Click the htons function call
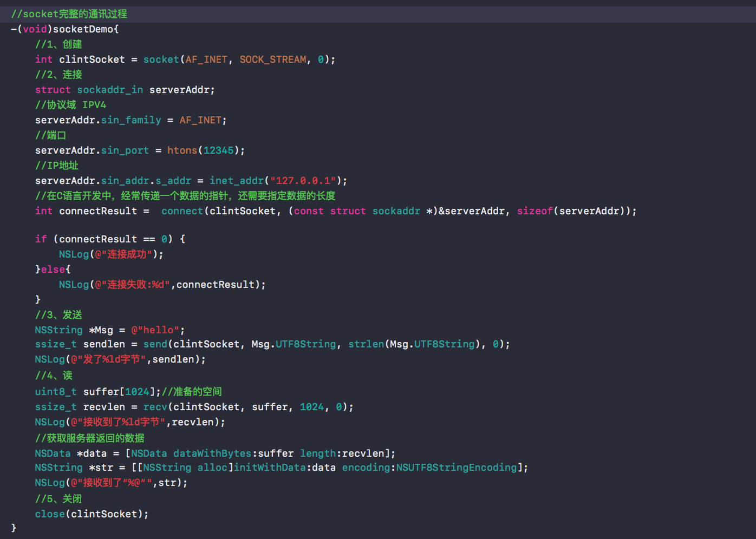Screen dimensions: 756x539 (182, 150)
